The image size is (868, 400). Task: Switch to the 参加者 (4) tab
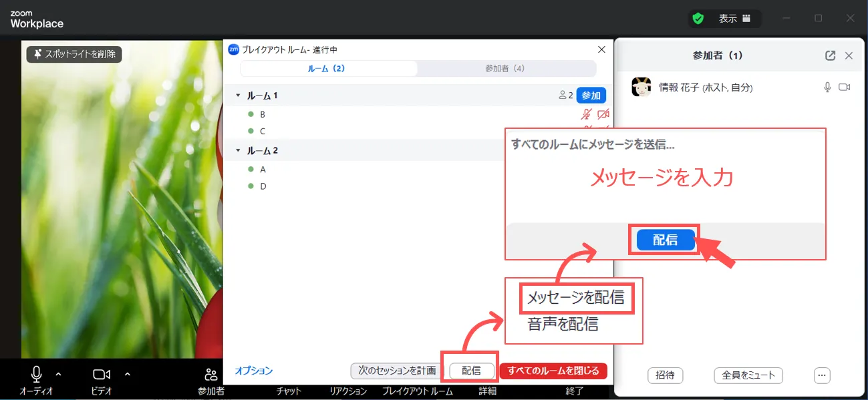click(504, 69)
